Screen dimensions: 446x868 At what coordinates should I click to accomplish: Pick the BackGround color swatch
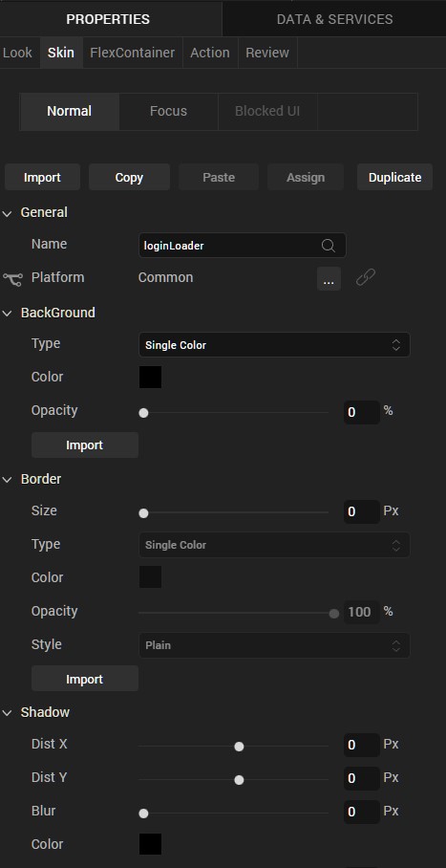click(x=150, y=377)
